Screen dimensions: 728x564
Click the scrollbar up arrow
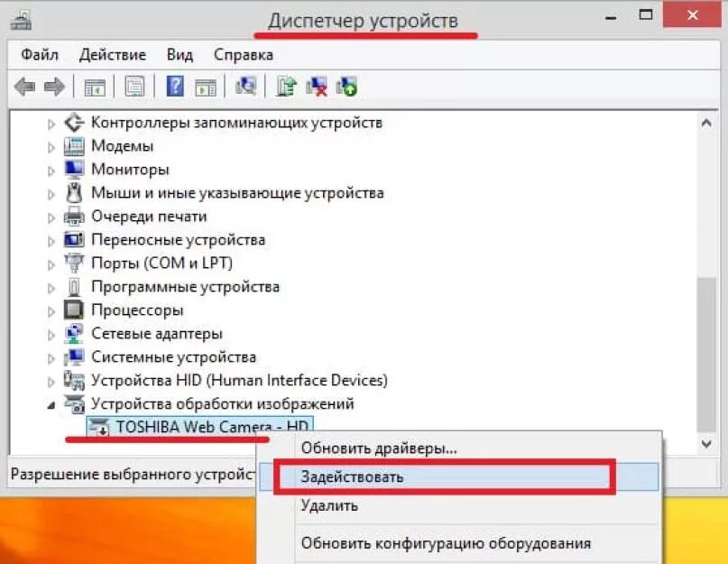tap(706, 123)
